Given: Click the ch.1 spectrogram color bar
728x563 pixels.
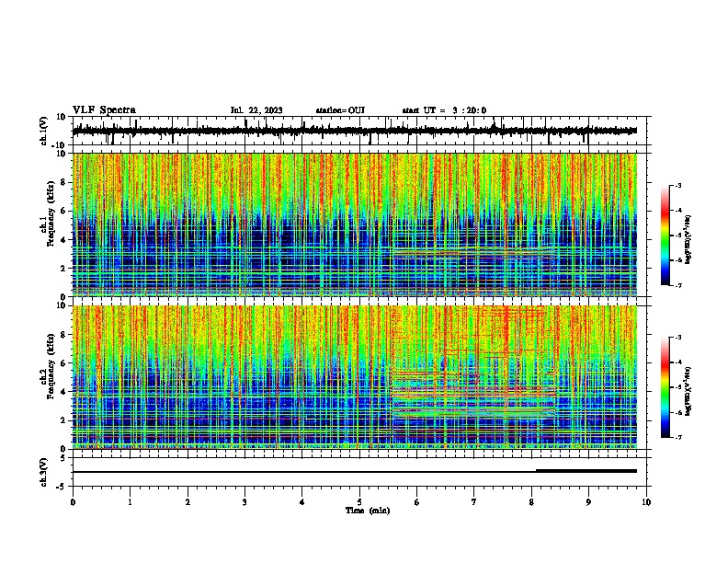Looking at the screenshot, I should click(665, 236).
